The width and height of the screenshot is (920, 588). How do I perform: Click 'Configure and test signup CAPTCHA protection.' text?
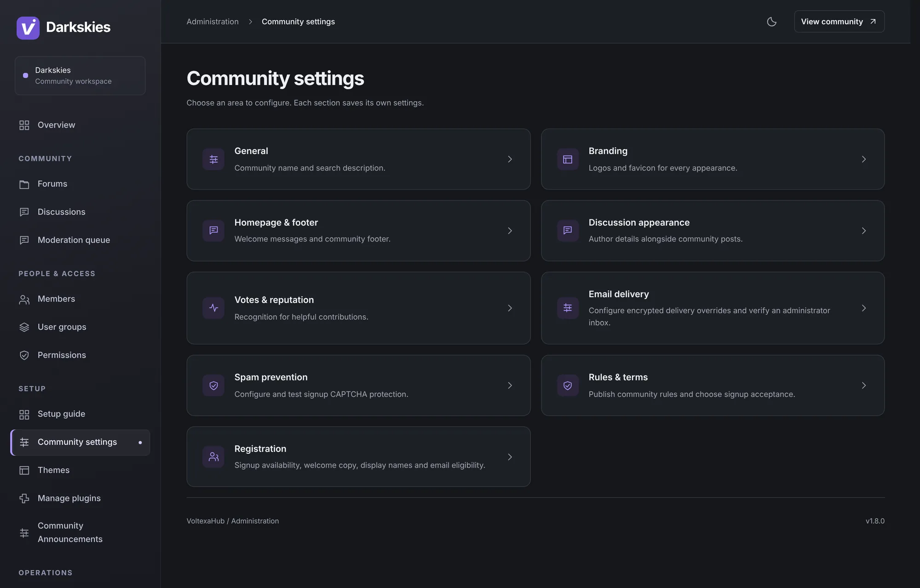coord(321,394)
